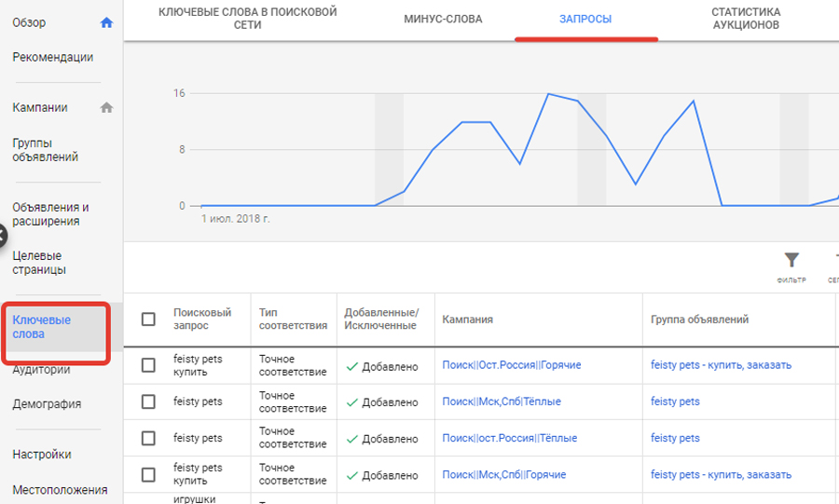Go to Рекомендации in the sidebar
Image resolution: width=839 pixels, height=504 pixels.
coord(53,57)
